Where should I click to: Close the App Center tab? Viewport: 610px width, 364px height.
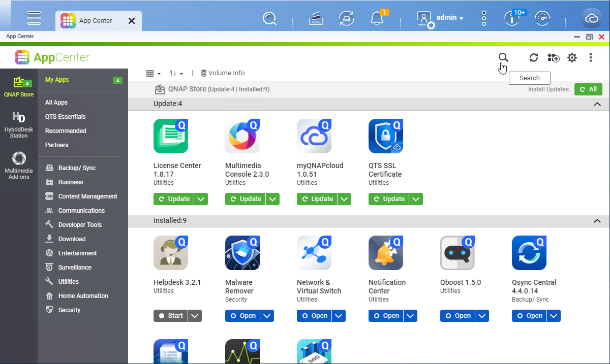[x=132, y=21]
